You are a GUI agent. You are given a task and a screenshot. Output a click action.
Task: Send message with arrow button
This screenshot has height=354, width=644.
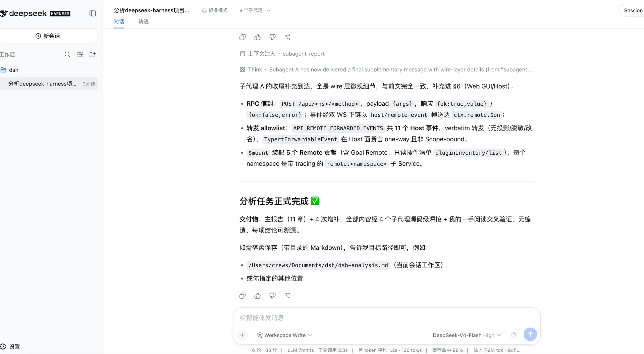click(530, 334)
